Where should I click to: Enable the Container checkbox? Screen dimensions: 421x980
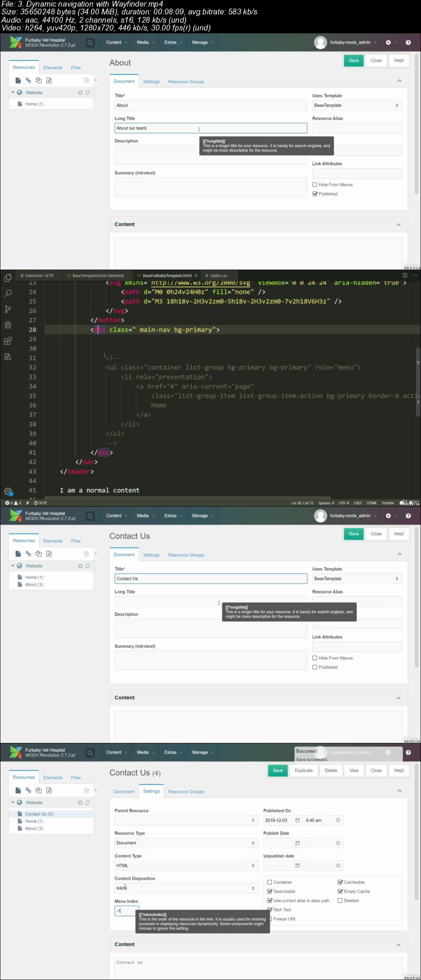click(270, 882)
